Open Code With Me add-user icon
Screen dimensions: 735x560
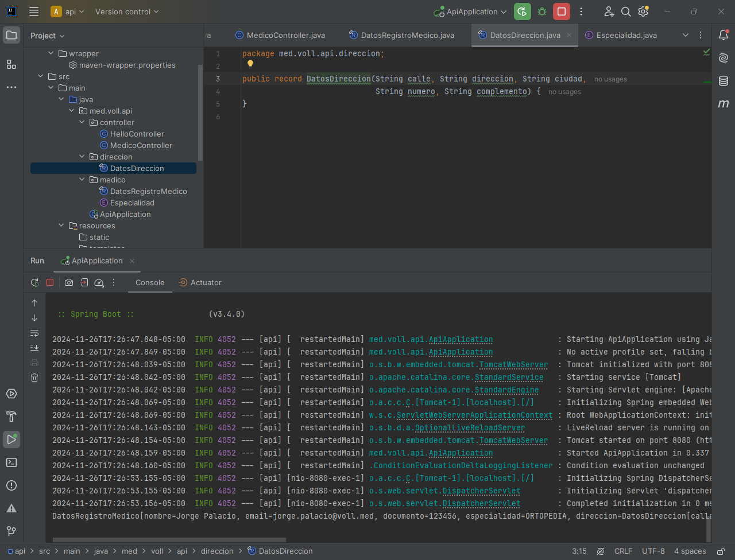[609, 11]
